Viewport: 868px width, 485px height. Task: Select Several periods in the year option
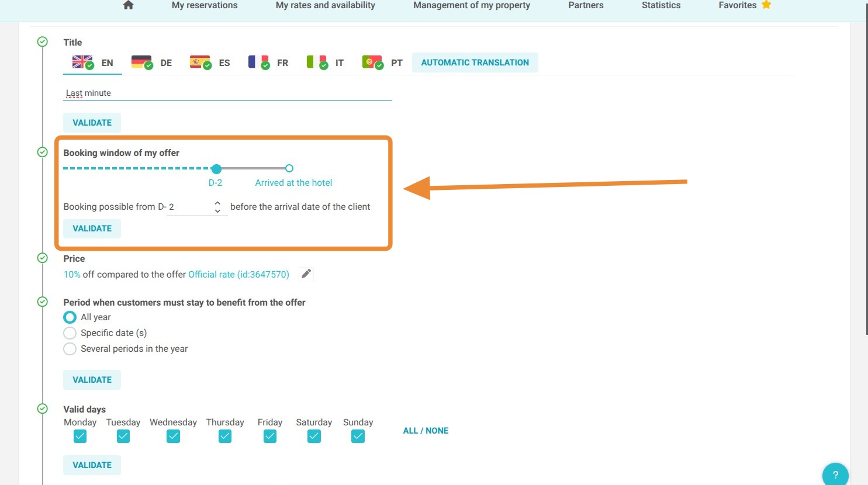(70, 348)
